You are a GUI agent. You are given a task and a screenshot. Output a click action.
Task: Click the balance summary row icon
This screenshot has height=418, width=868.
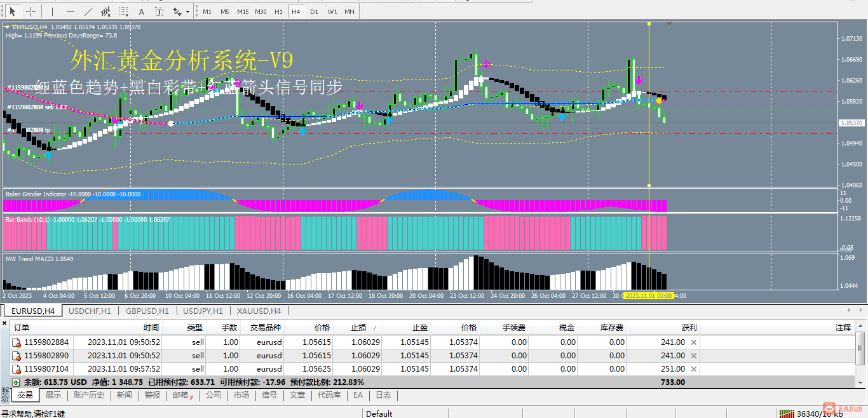[x=17, y=382]
